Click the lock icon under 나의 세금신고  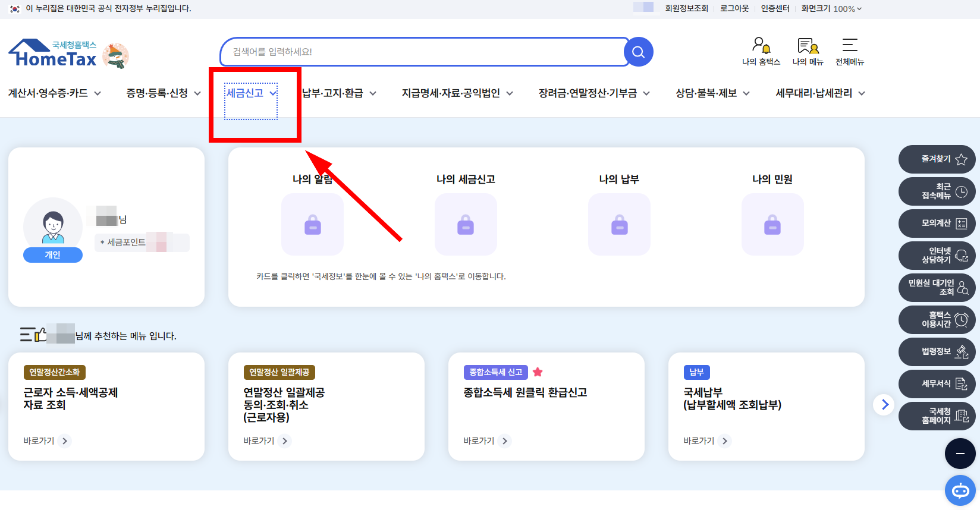(466, 225)
